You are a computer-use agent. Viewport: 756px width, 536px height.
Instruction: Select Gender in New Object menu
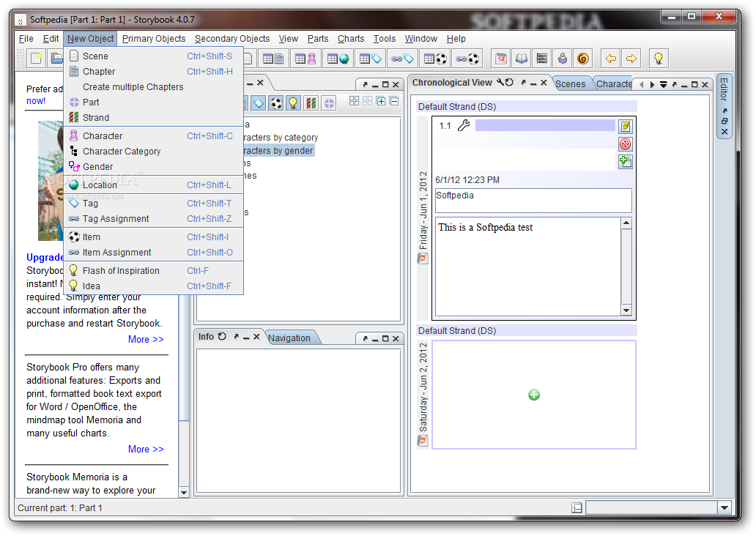[x=153, y=167]
